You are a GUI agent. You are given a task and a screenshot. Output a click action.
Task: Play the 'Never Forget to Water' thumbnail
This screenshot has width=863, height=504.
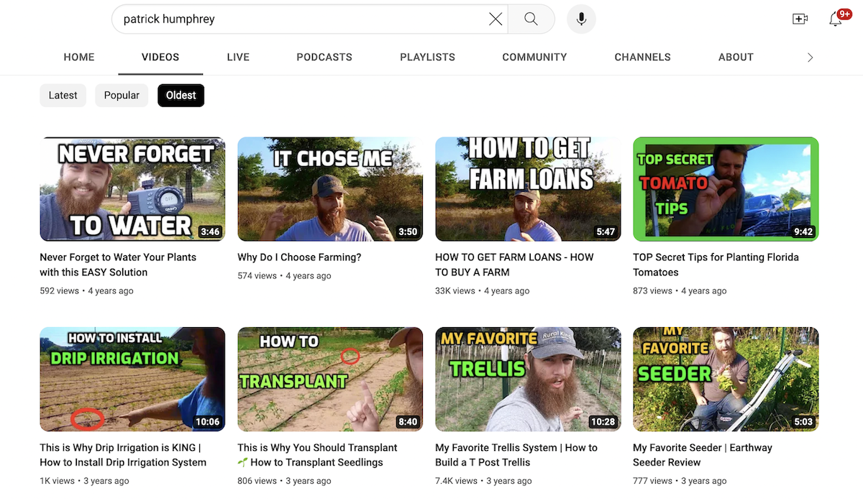[x=132, y=189]
